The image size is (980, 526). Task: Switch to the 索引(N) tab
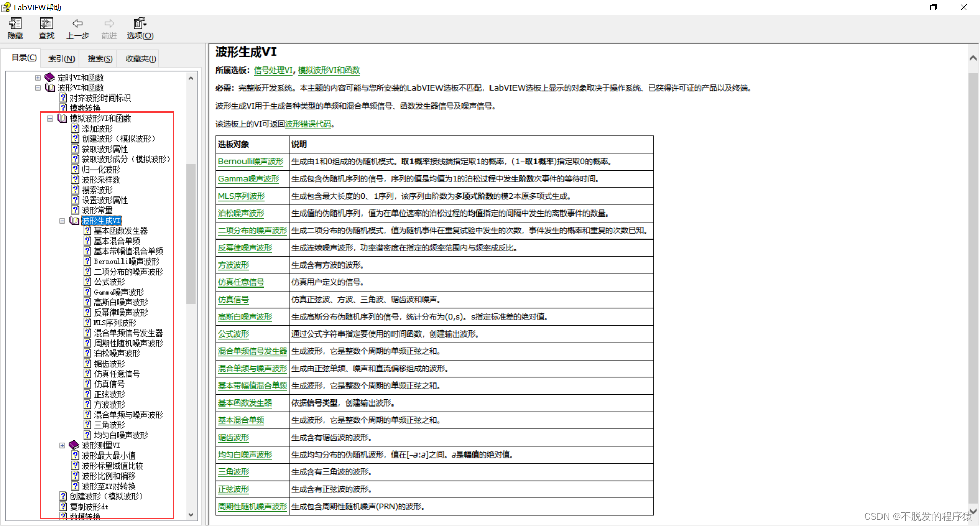62,59
